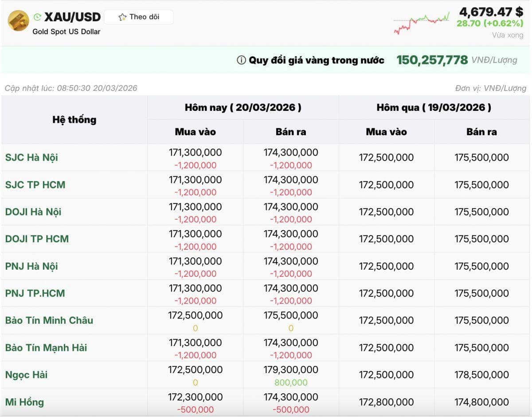
Task: Click the Vừa xong status text
Action: pyautogui.click(x=508, y=35)
